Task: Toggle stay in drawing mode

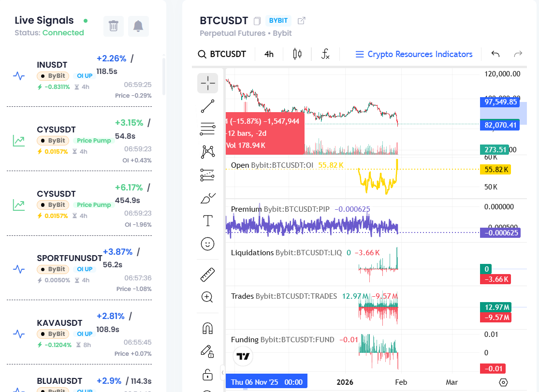Action: tap(208, 351)
